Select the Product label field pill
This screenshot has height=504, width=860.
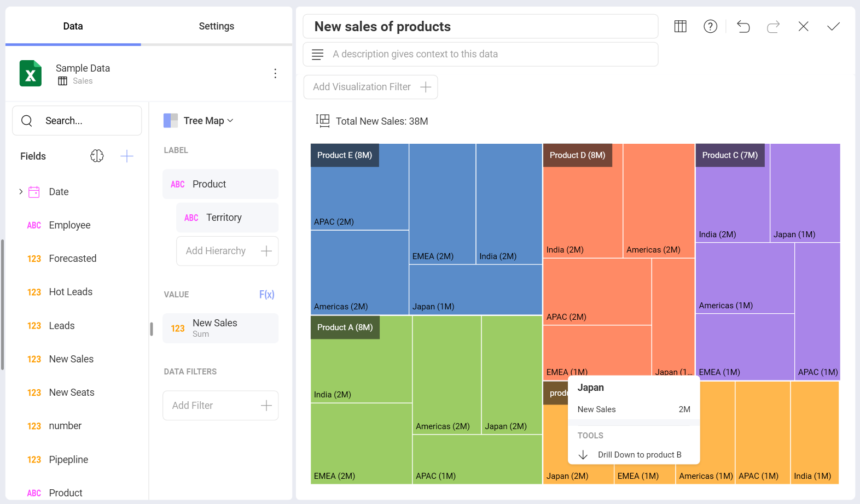(220, 184)
